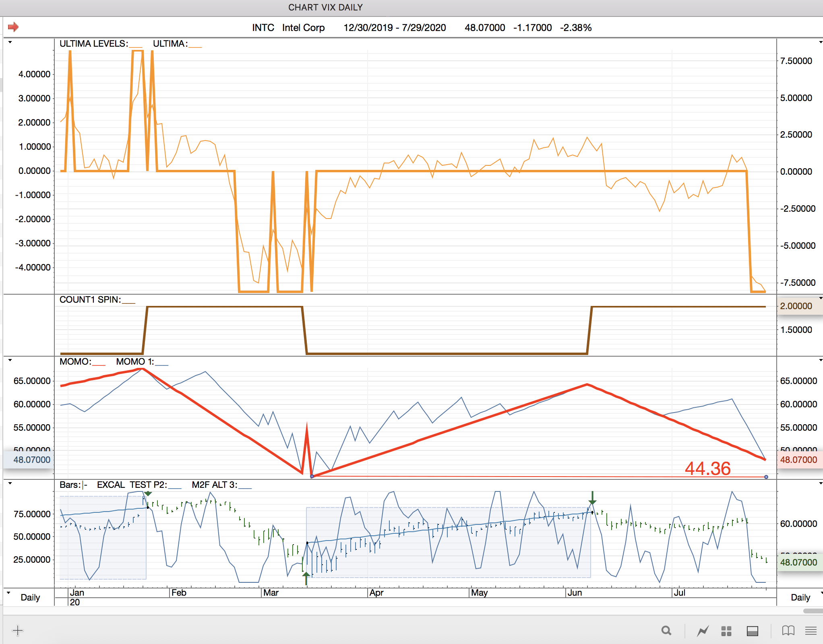Toggle the split bottom pane icon

click(x=752, y=631)
